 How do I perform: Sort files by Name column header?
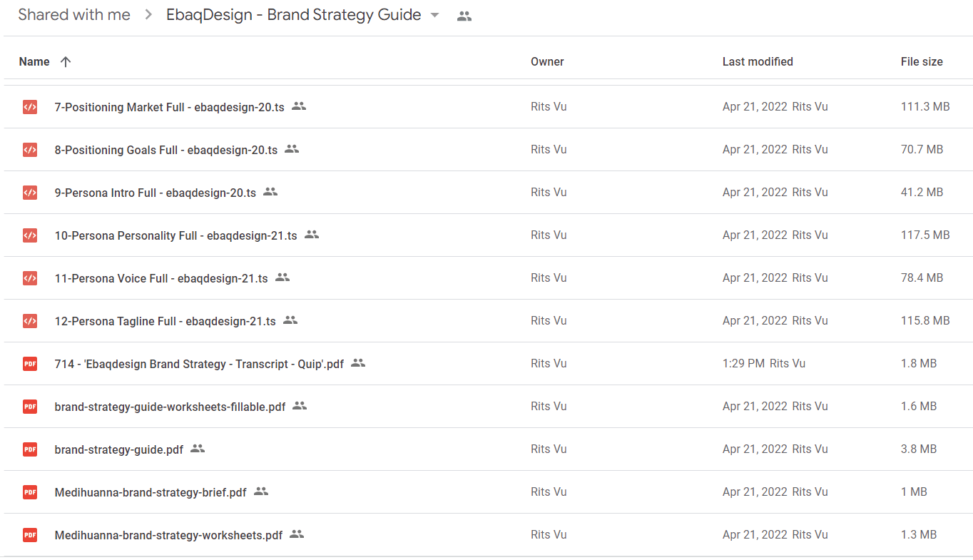[34, 62]
